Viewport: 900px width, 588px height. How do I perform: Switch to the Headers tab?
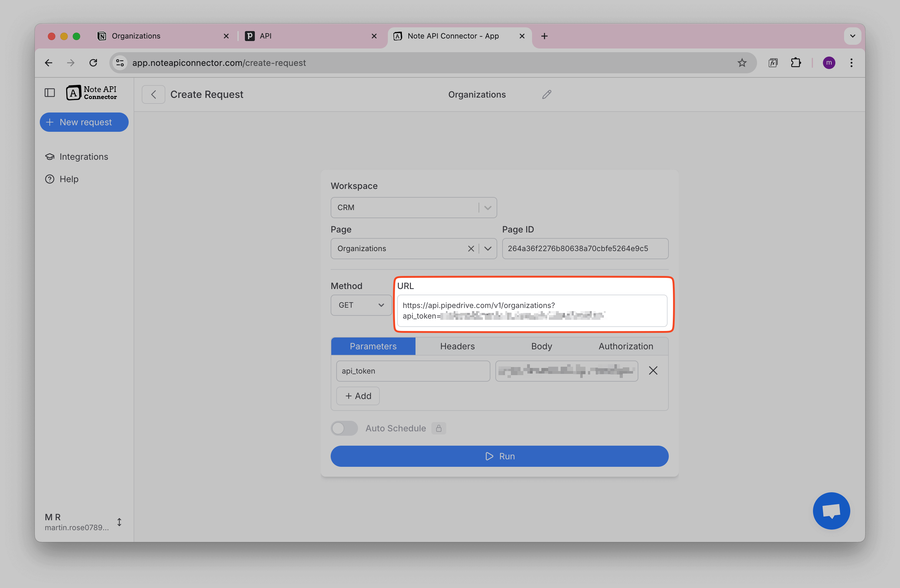(457, 346)
